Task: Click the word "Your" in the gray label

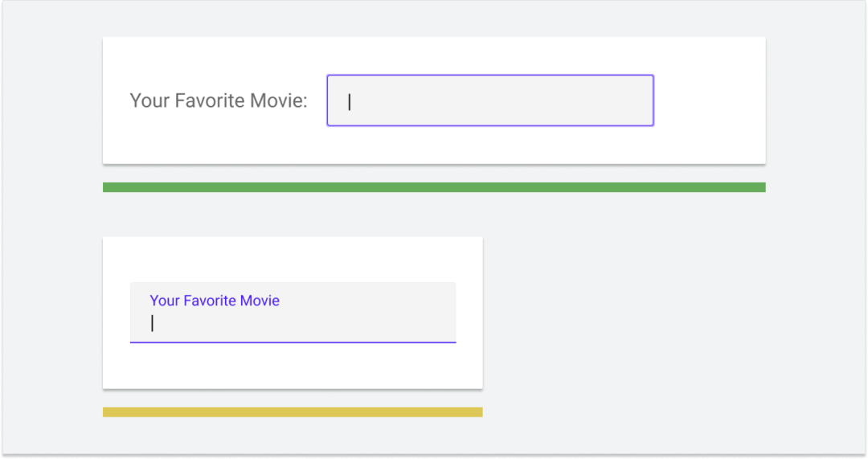Action: click(x=149, y=100)
